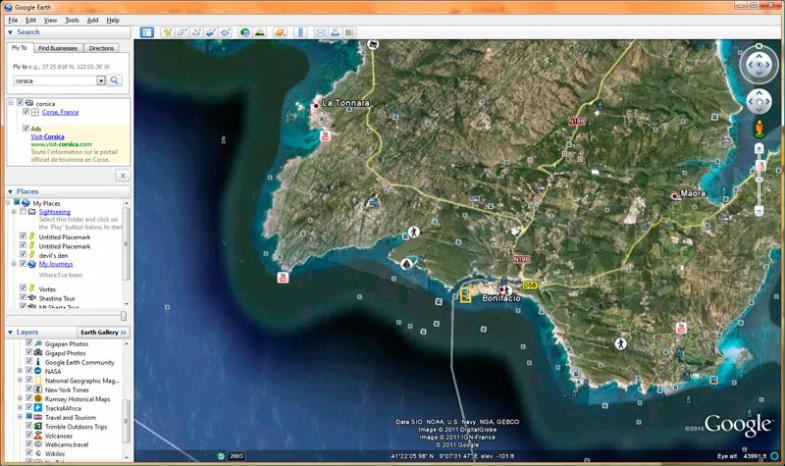Select the Add Polygon tool
785x466 pixels.
(x=182, y=32)
